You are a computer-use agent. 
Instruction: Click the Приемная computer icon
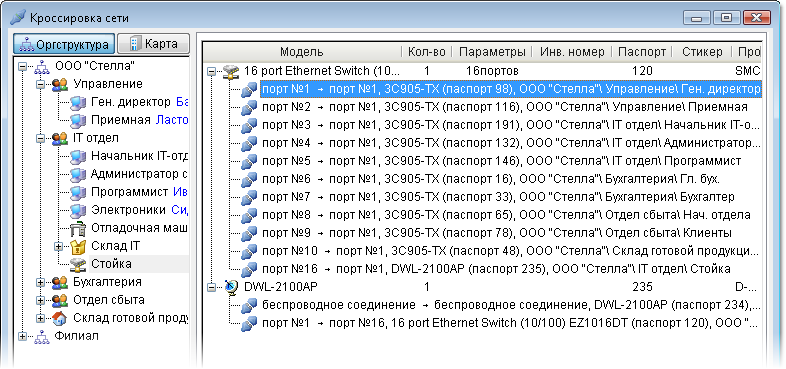pyautogui.click(x=78, y=120)
